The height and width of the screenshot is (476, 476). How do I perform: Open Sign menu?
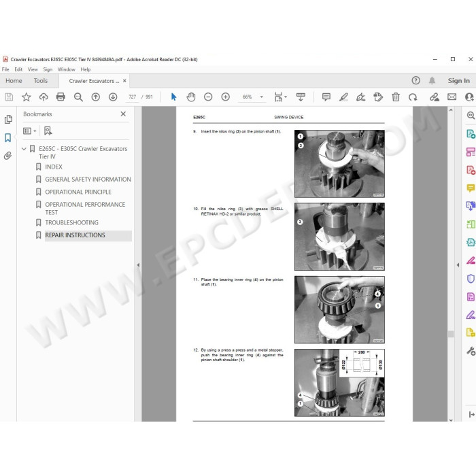[48, 69]
